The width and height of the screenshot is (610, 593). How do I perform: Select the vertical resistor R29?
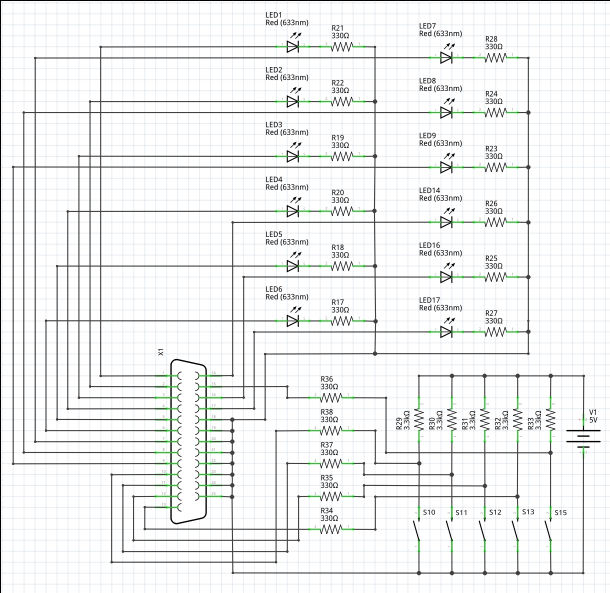419,414
